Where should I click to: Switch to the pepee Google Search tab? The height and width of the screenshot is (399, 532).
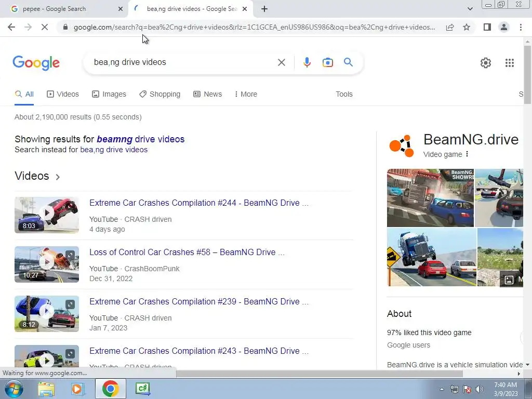[x=64, y=9]
